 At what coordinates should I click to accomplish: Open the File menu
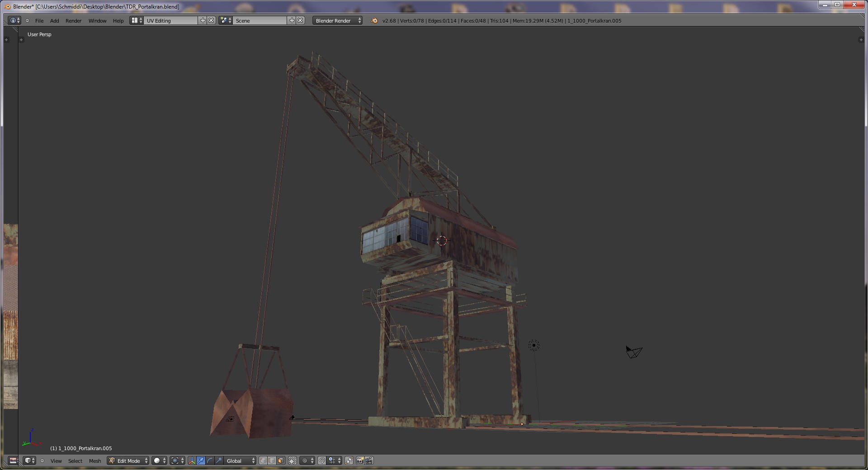tap(39, 21)
